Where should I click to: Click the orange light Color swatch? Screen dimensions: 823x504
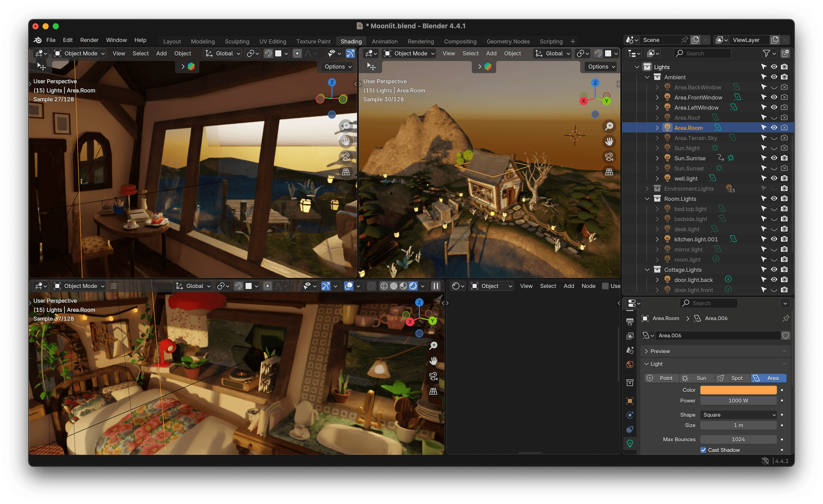click(739, 390)
